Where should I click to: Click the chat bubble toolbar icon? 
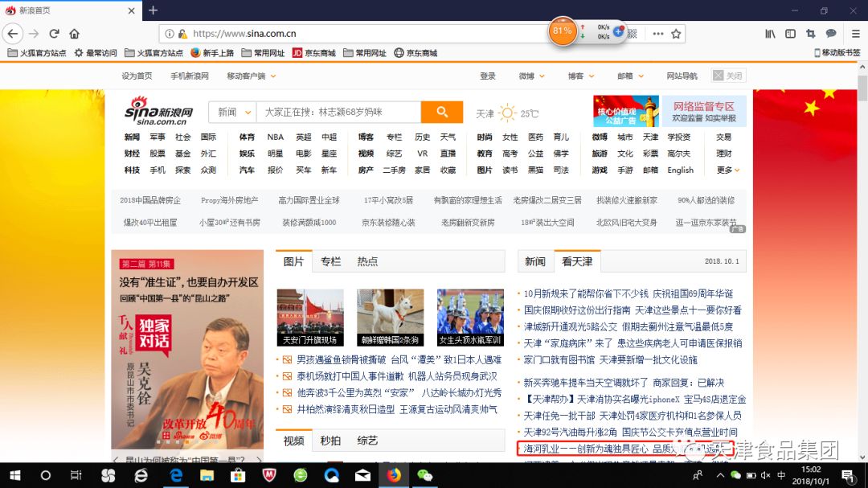(831, 34)
